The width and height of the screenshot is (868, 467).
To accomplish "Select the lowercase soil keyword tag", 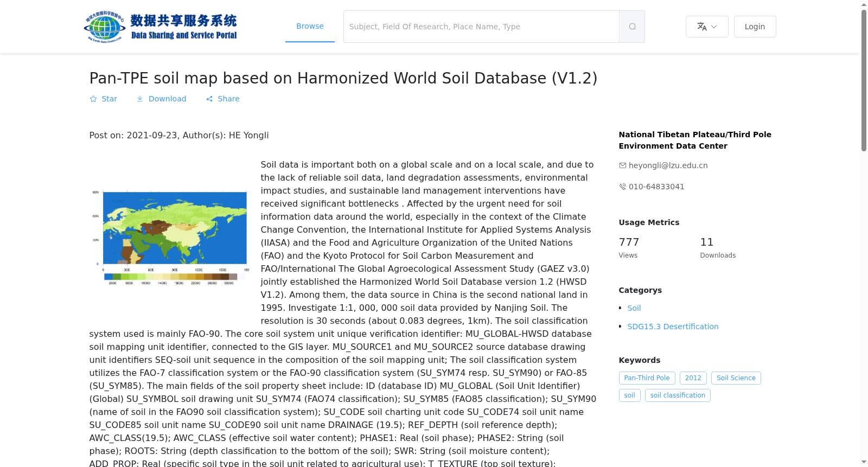I will tap(629, 395).
